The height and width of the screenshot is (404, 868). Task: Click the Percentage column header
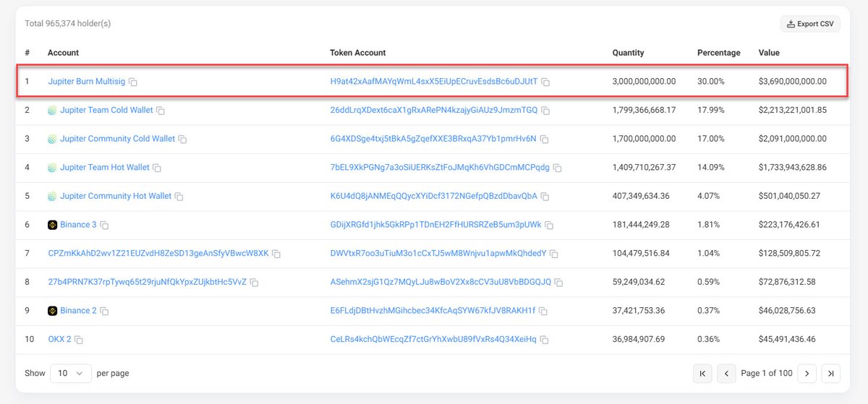(718, 53)
